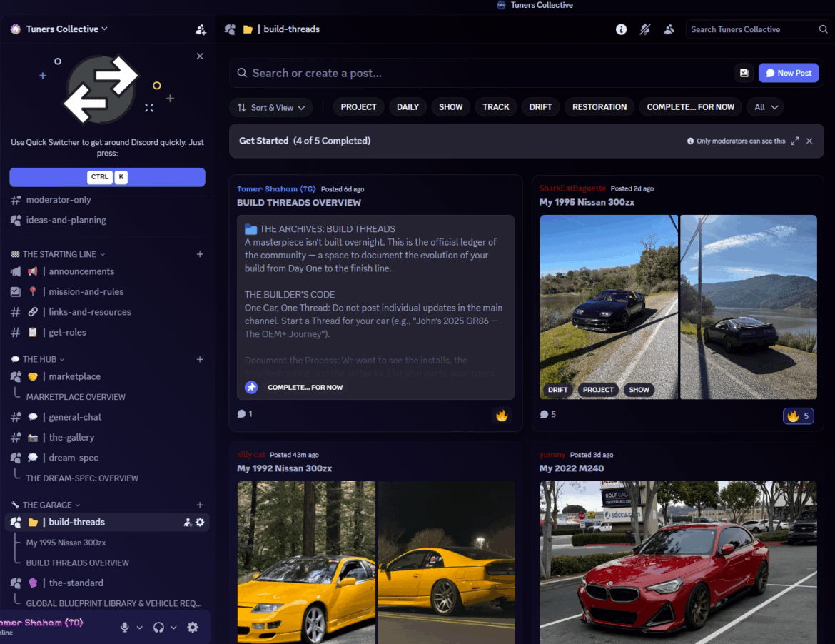Open Sort & View dropdown

[x=271, y=108]
